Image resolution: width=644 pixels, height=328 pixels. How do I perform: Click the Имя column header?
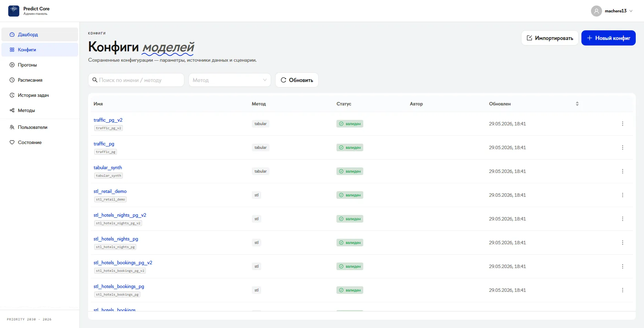click(x=98, y=104)
